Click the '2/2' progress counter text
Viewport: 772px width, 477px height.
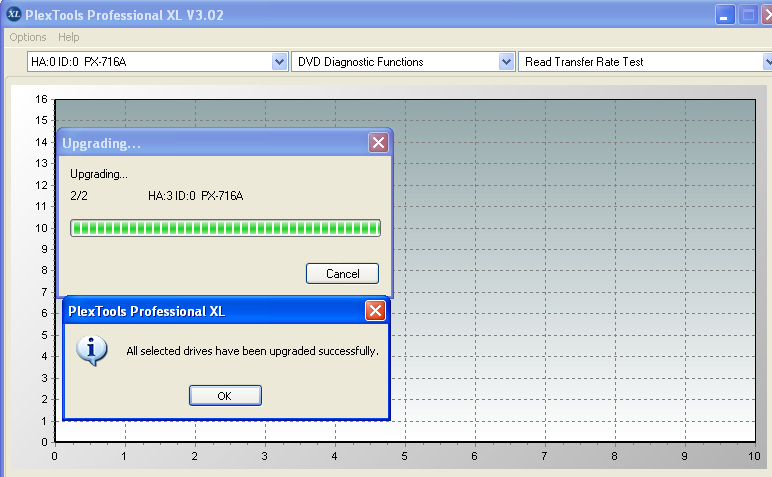coord(79,195)
